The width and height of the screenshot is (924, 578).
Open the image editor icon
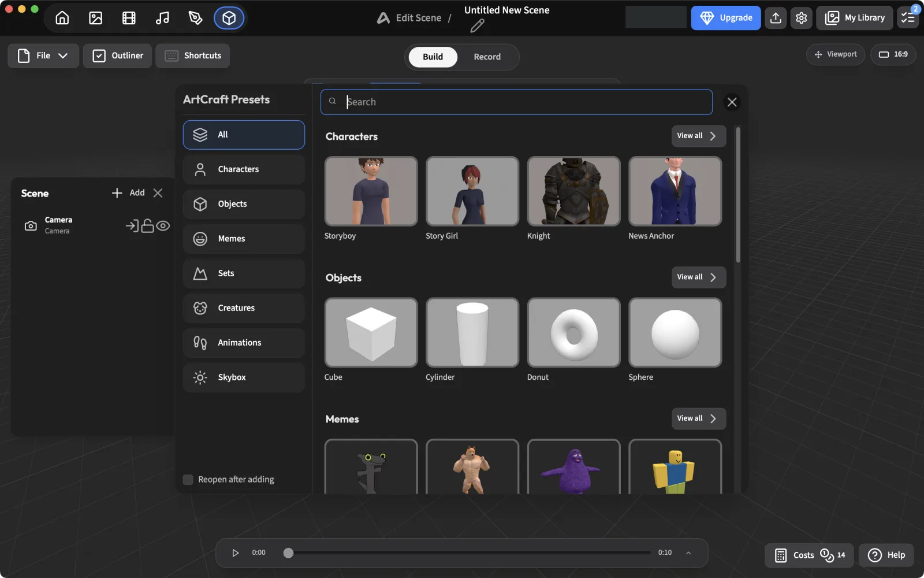point(96,18)
